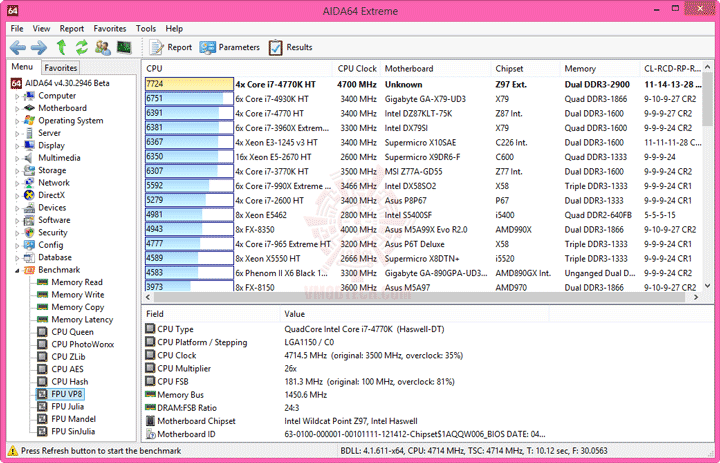Click the AIDA64 title bar logo

pyautogui.click(x=13, y=11)
